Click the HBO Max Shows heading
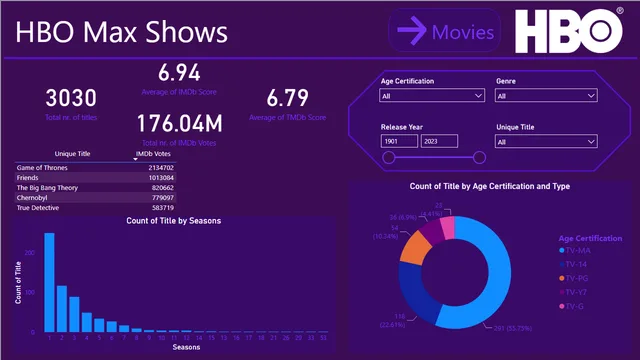Screen dimensions: 640x360 pos(121,32)
